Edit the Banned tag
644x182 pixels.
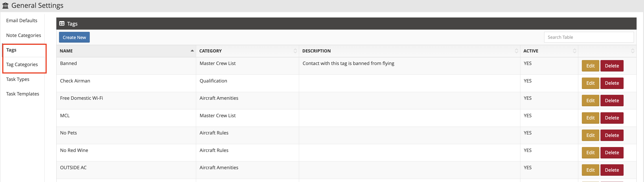(x=590, y=66)
